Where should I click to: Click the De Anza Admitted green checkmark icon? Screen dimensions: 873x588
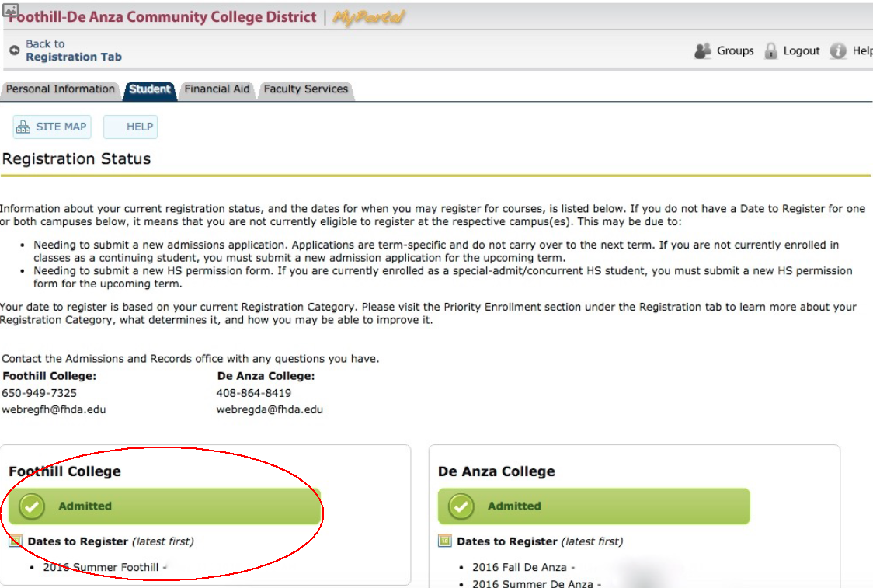(461, 506)
